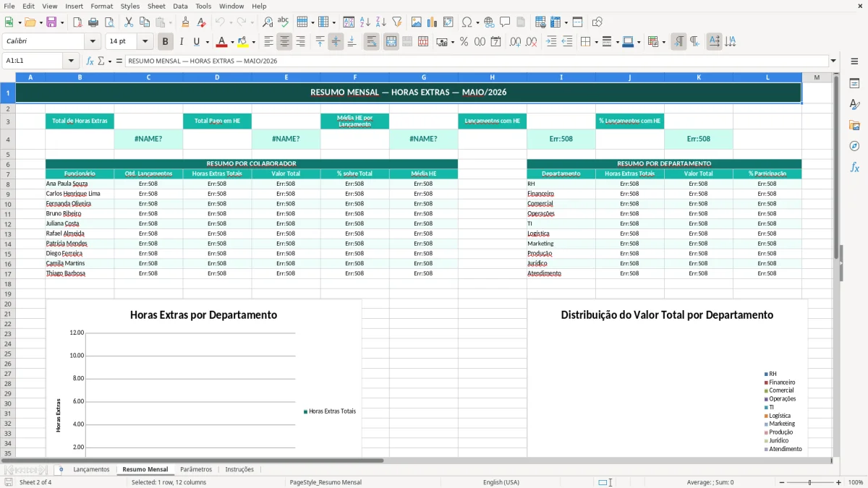
Task: Click the zoom-in plus button
Action: [839, 482]
